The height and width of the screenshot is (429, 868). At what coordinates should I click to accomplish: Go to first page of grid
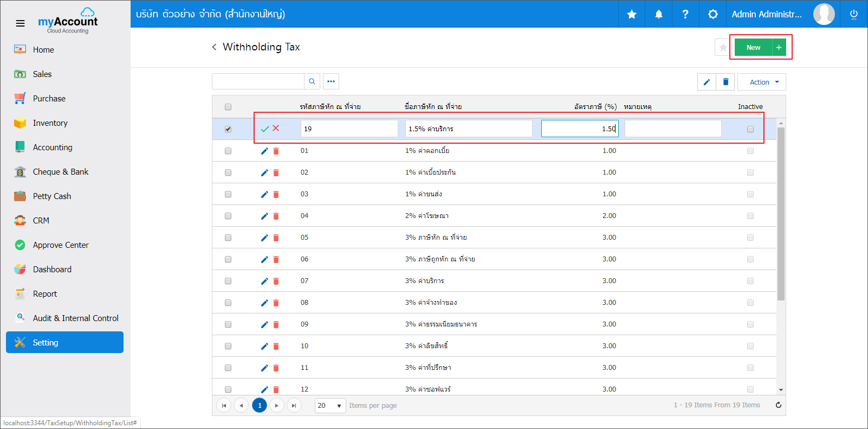click(224, 405)
